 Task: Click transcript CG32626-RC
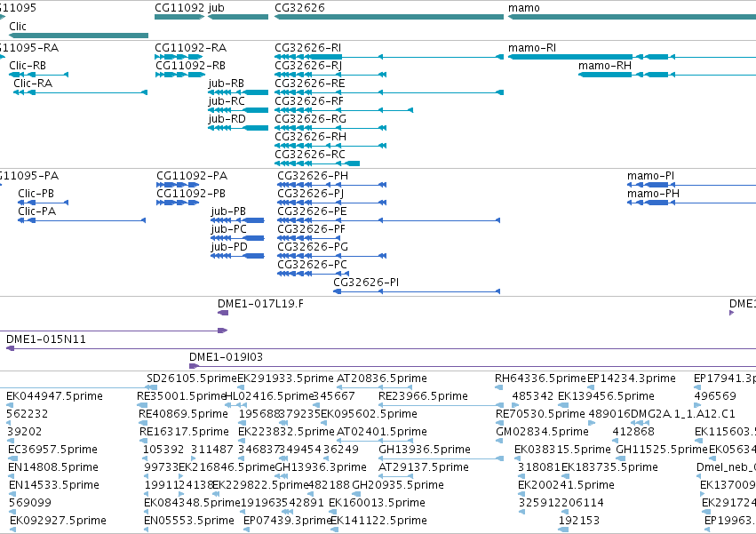317,163
